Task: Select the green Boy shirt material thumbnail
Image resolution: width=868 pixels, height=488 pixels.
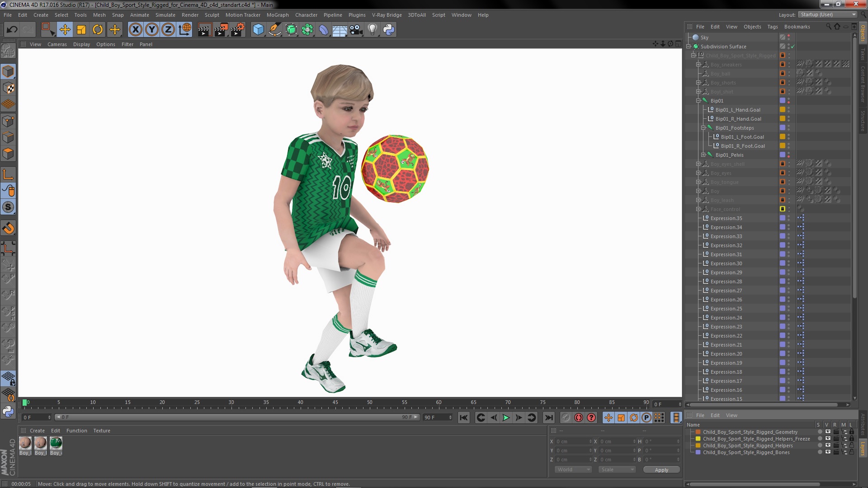Action: tap(56, 443)
